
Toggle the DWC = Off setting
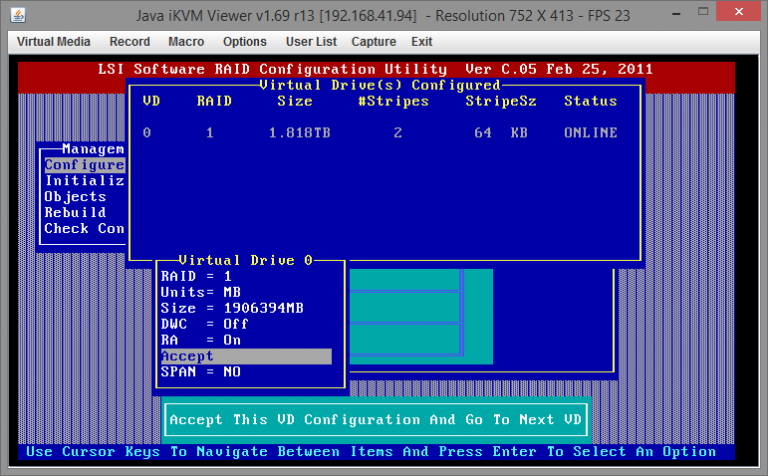point(204,324)
